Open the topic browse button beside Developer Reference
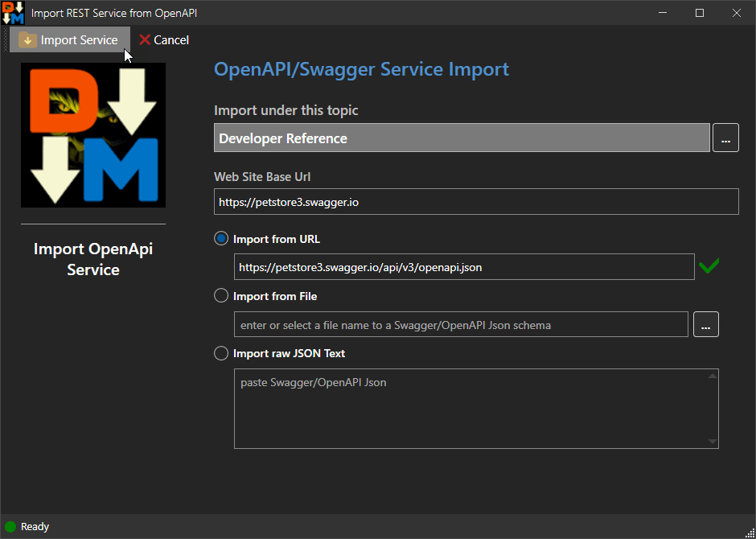756x539 pixels. pyautogui.click(x=725, y=138)
